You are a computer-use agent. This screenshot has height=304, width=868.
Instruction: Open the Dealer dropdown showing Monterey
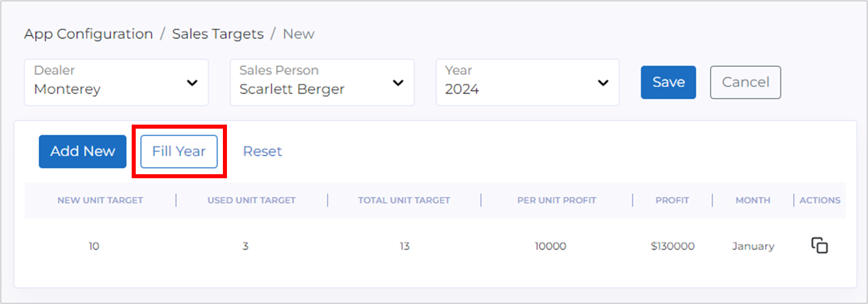116,82
